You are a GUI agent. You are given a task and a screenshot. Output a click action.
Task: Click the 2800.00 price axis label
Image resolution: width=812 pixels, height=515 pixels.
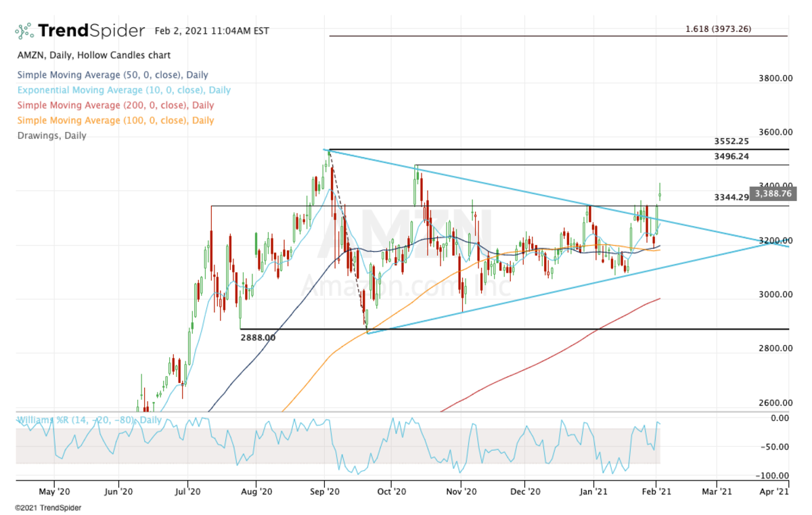click(x=775, y=349)
